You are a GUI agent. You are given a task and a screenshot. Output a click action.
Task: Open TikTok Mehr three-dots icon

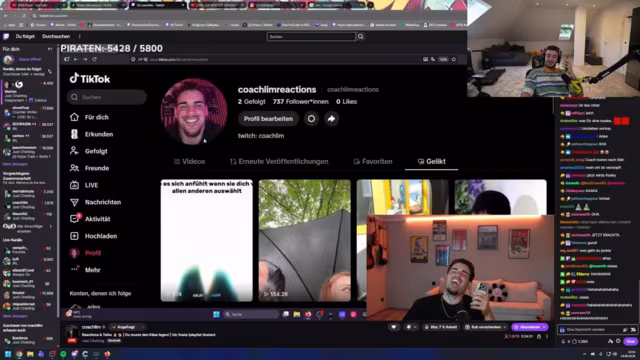74,269
